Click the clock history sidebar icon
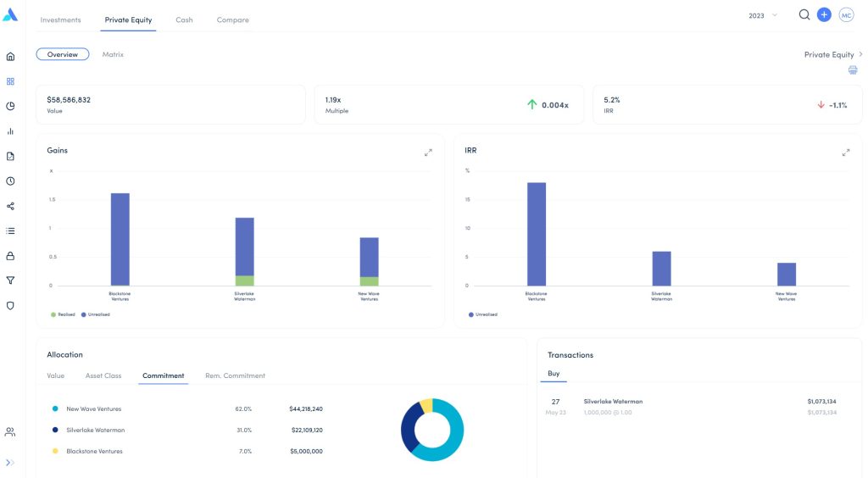 tap(10, 181)
